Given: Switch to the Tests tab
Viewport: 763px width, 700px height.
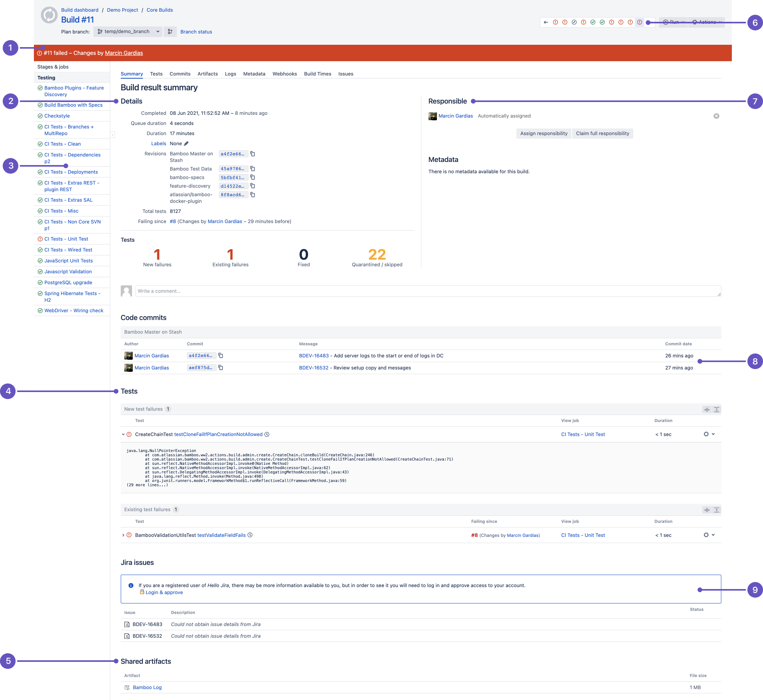Looking at the screenshot, I should pos(156,74).
